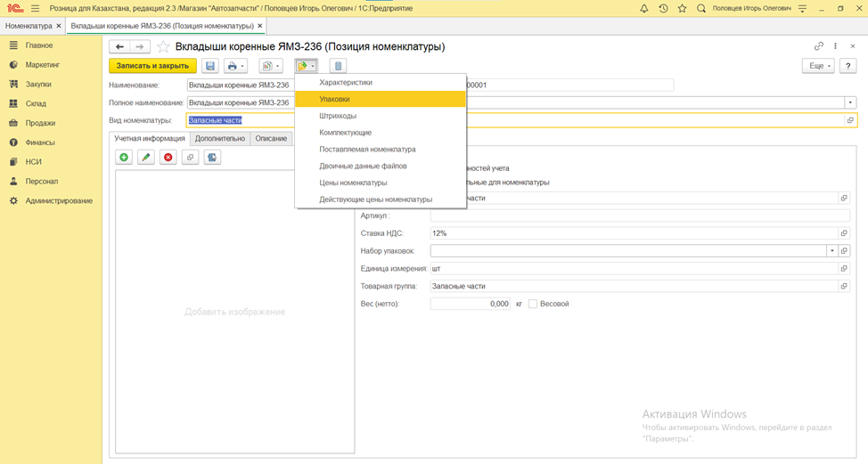The image size is (868, 464).
Task: Close the Номенклатура tab
Action: click(59, 26)
